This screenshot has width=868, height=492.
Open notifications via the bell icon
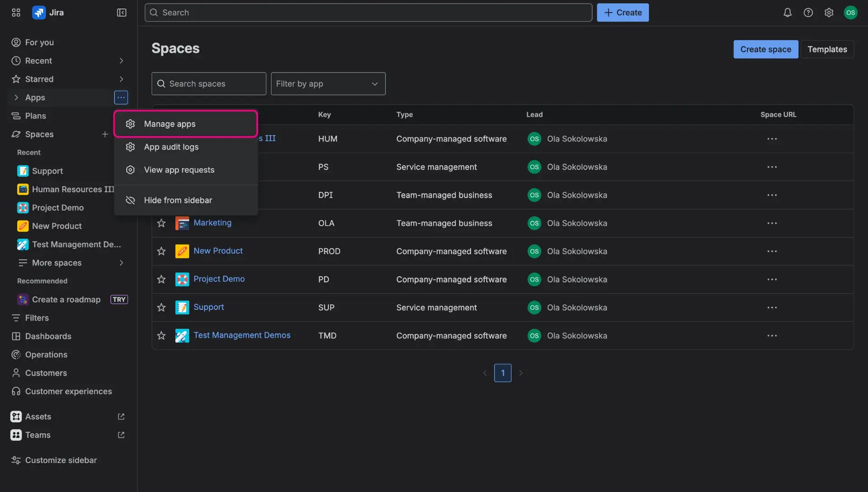click(787, 12)
